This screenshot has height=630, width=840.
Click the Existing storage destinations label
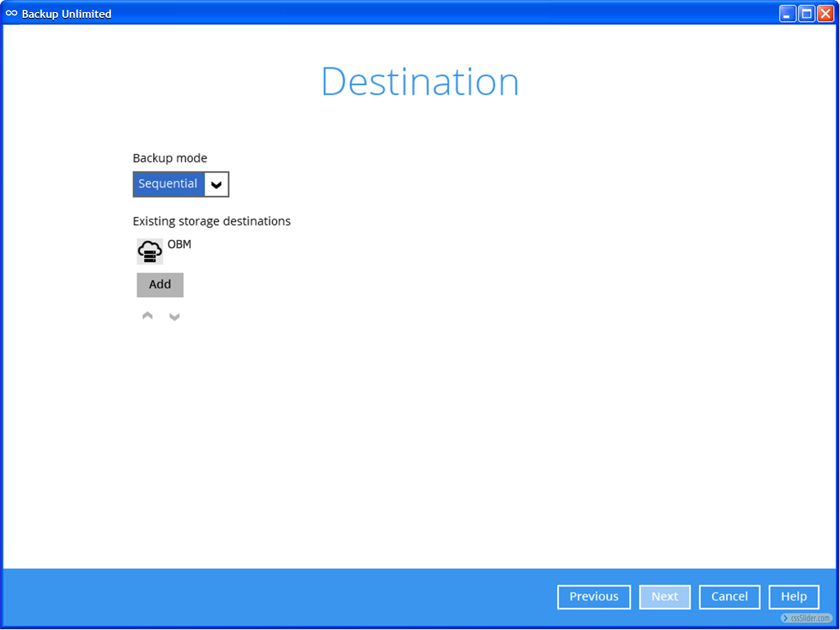[212, 221]
